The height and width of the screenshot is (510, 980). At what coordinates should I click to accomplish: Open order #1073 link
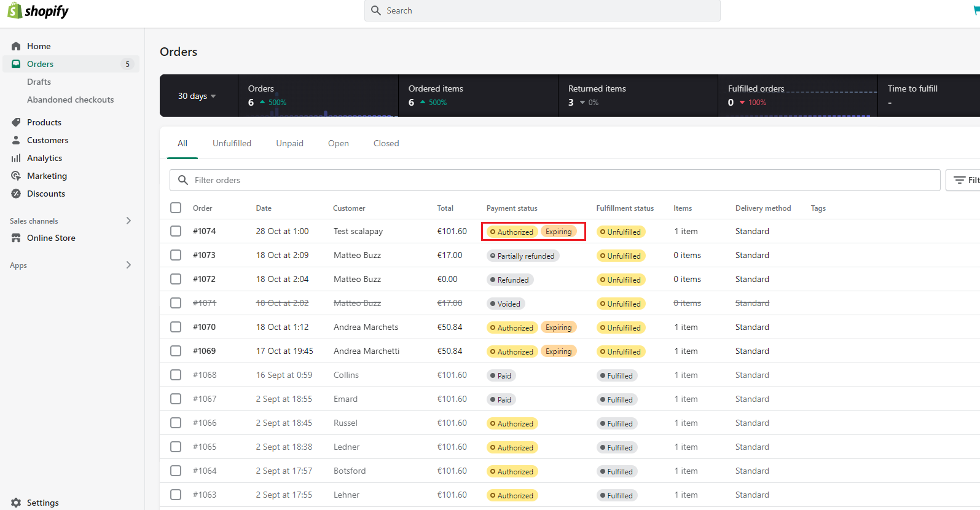point(204,255)
